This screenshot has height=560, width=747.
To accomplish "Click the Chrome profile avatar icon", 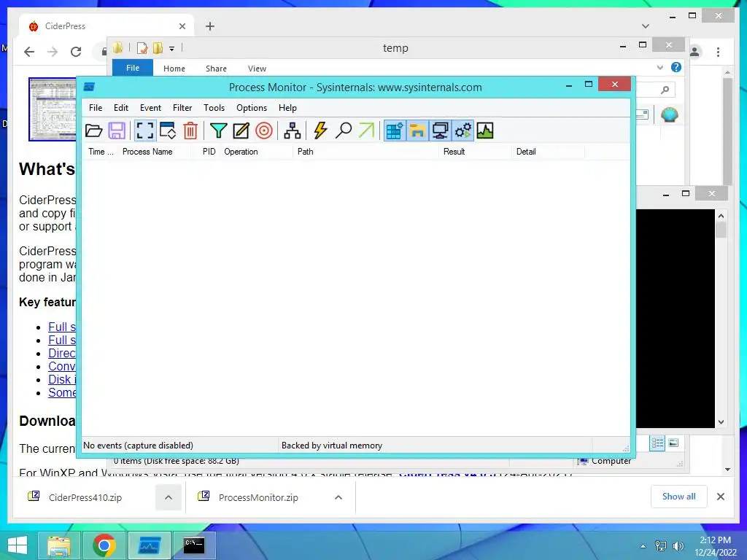I will tap(694, 52).
